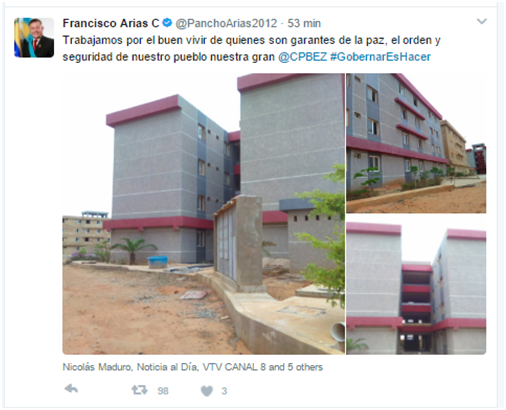Select tagged user Nicolás Maduro
Viewport: 506px width, 410px height.
(x=97, y=367)
